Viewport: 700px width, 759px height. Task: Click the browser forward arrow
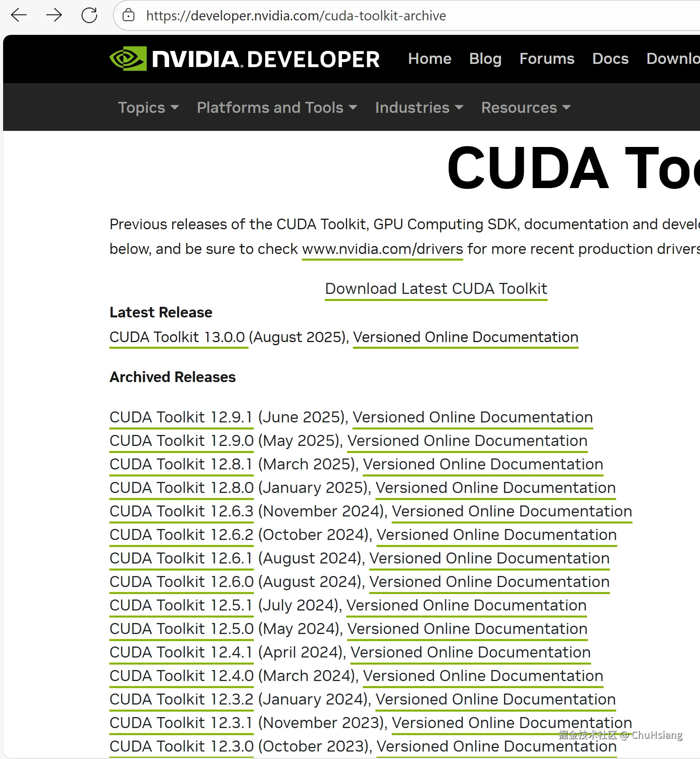click(x=54, y=16)
